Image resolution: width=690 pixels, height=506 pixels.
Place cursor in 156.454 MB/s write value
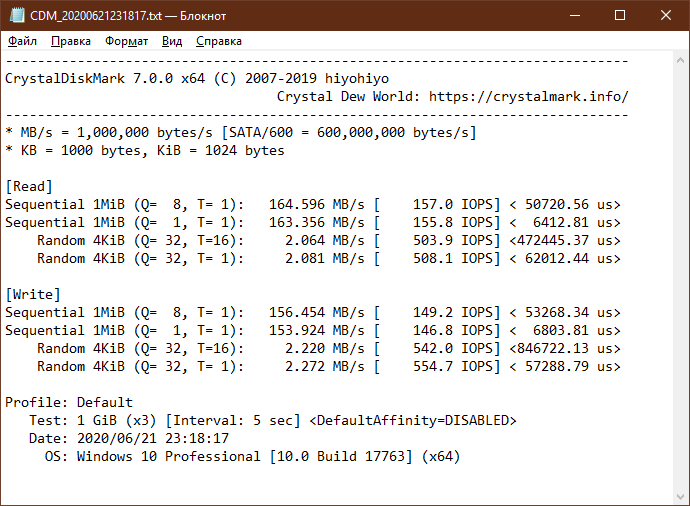pyautogui.click(x=317, y=312)
